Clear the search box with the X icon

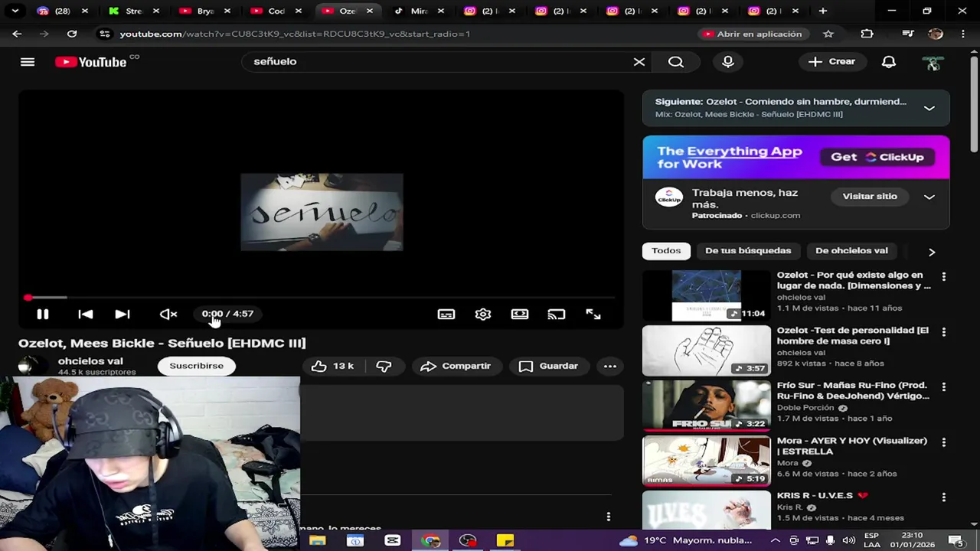pyautogui.click(x=639, y=62)
